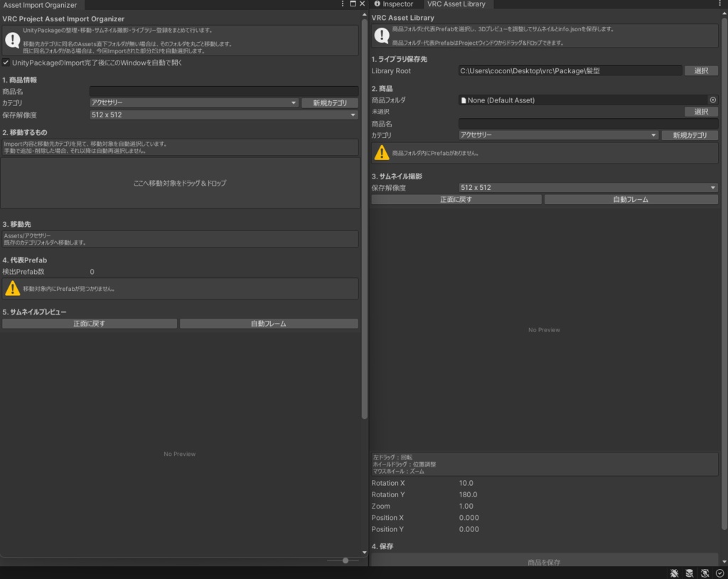Click Position Y value 0.000

coord(469,529)
